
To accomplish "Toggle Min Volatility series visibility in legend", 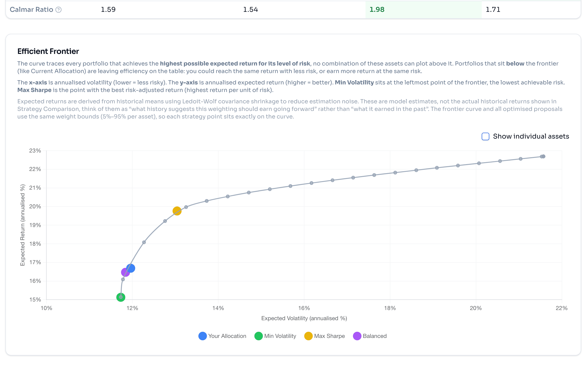I will [258, 336].
